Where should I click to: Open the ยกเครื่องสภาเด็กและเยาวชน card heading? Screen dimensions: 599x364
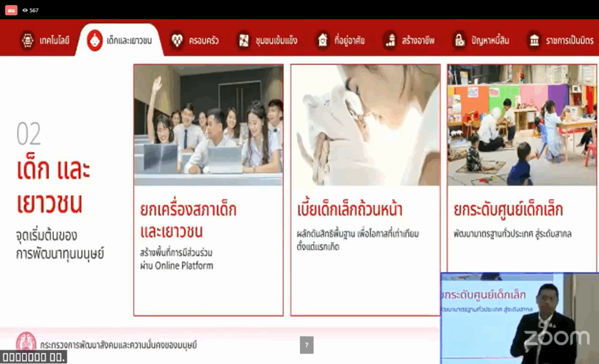tap(188, 220)
